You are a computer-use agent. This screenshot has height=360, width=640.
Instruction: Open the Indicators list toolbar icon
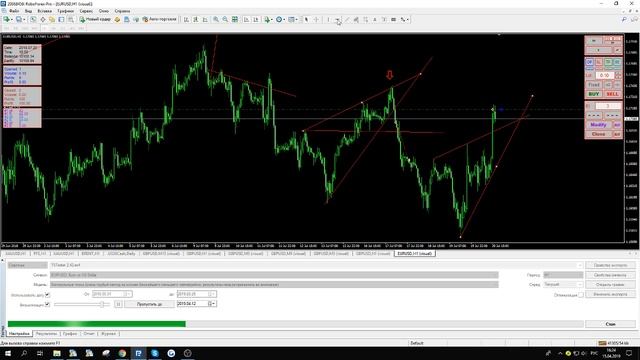268,19
